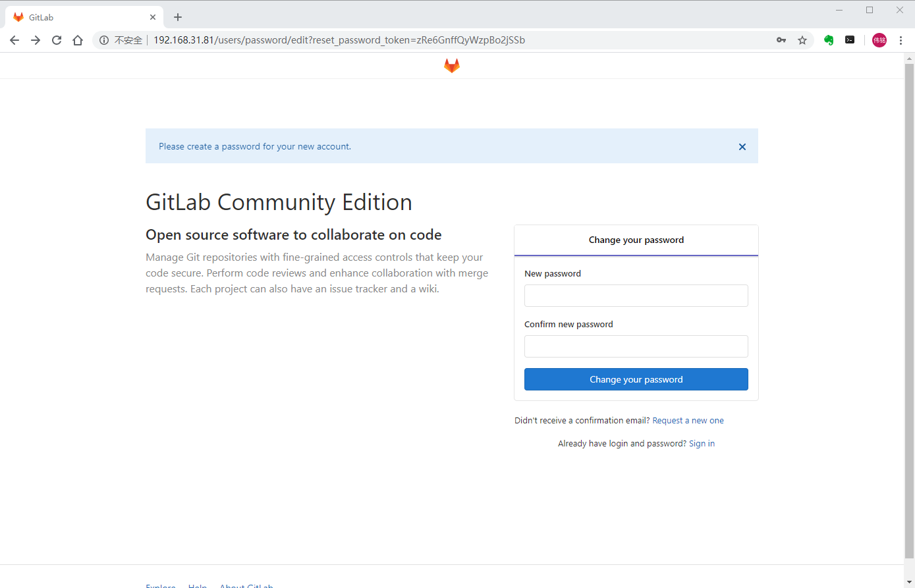Open the terminal extension icon
Image resolution: width=915 pixels, height=588 pixels.
[x=850, y=40]
